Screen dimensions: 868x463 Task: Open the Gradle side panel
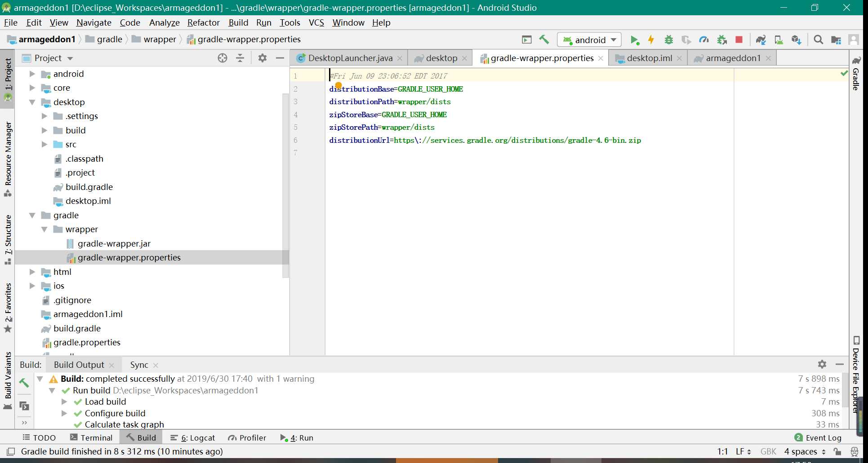(856, 73)
